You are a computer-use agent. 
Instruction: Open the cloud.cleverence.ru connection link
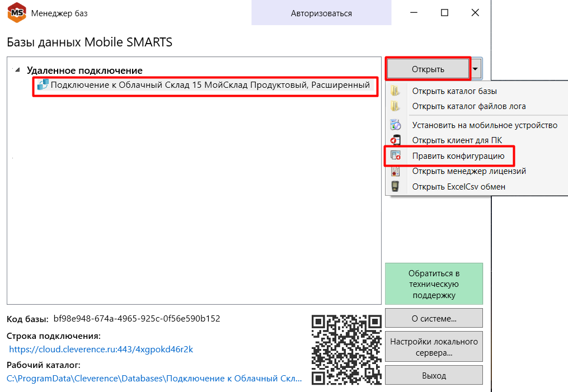click(101, 350)
